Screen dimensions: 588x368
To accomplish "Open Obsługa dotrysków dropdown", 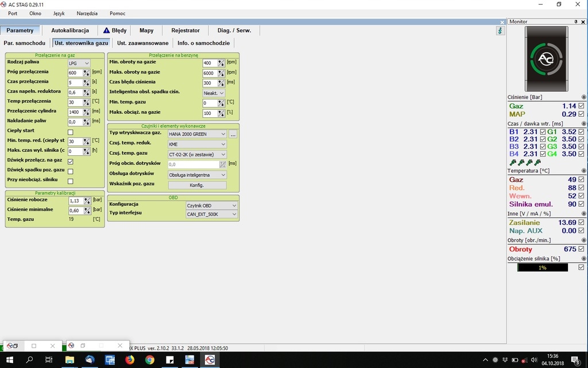I will point(198,175).
